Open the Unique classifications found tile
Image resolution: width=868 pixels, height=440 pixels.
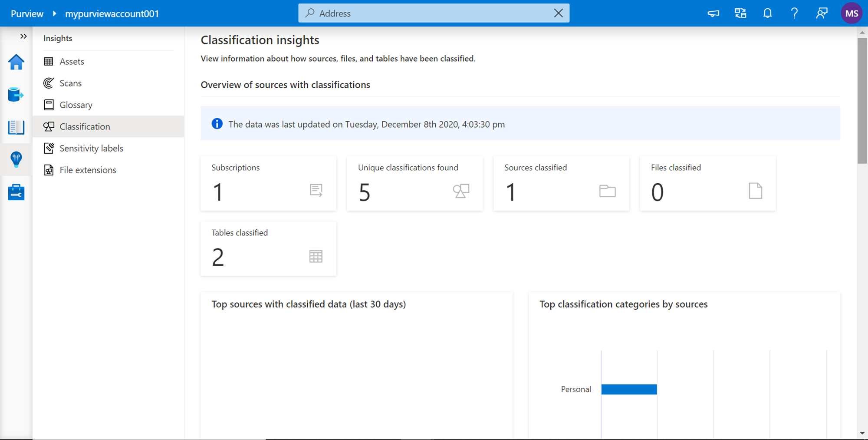[x=414, y=183]
